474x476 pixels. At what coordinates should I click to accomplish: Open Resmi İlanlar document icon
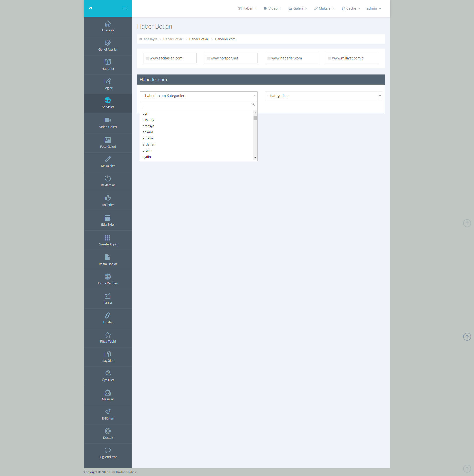tap(108, 257)
